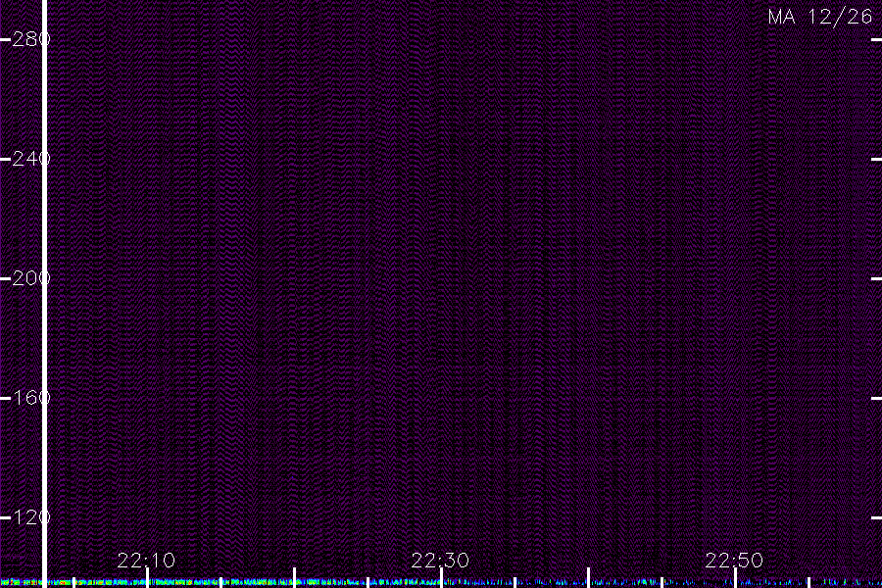Click the tall white vertical cursor line

pos(44,293)
